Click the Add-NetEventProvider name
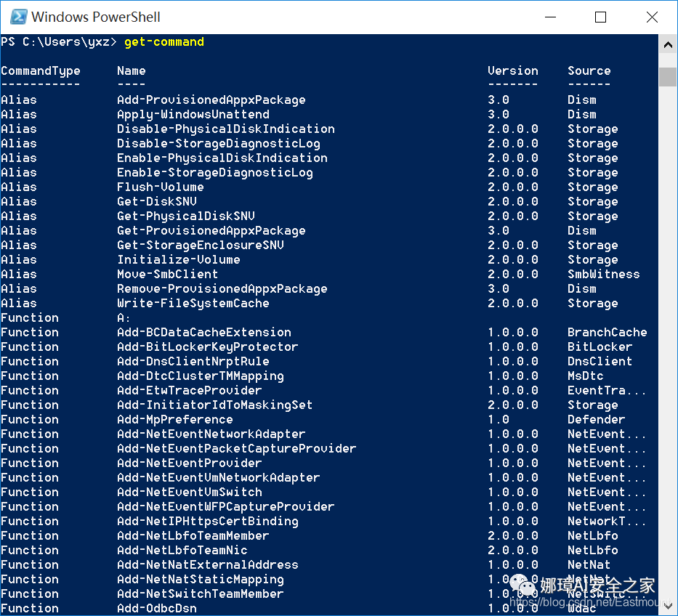 190,463
